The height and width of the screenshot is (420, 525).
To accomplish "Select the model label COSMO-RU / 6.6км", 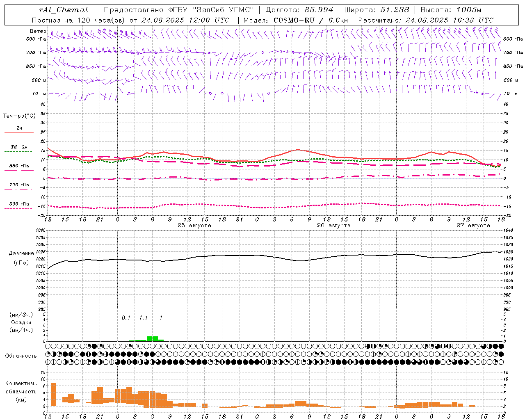I will [x=310, y=20].
